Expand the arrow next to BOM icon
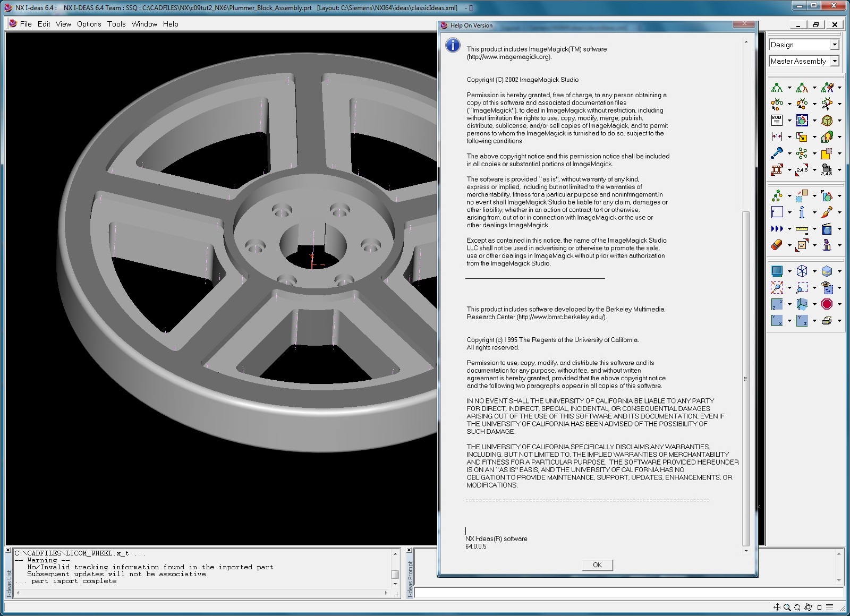Viewport: 850px width, 616px height. 789,121
